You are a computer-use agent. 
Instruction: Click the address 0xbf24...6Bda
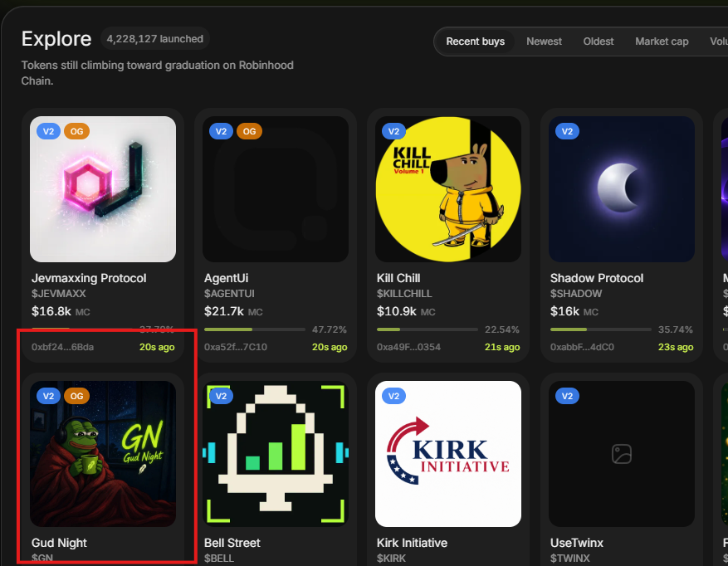pyautogui.click(x=63, y=347)
